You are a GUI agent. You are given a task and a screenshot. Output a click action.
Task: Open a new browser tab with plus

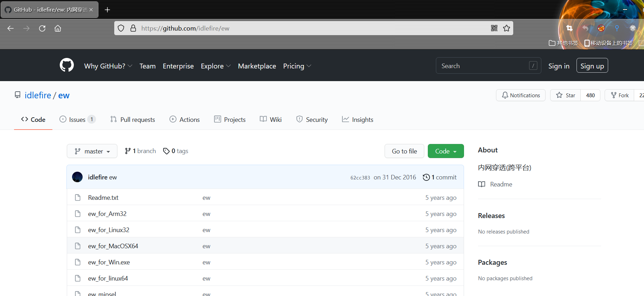pyautogui.click(x=108, y=10)
